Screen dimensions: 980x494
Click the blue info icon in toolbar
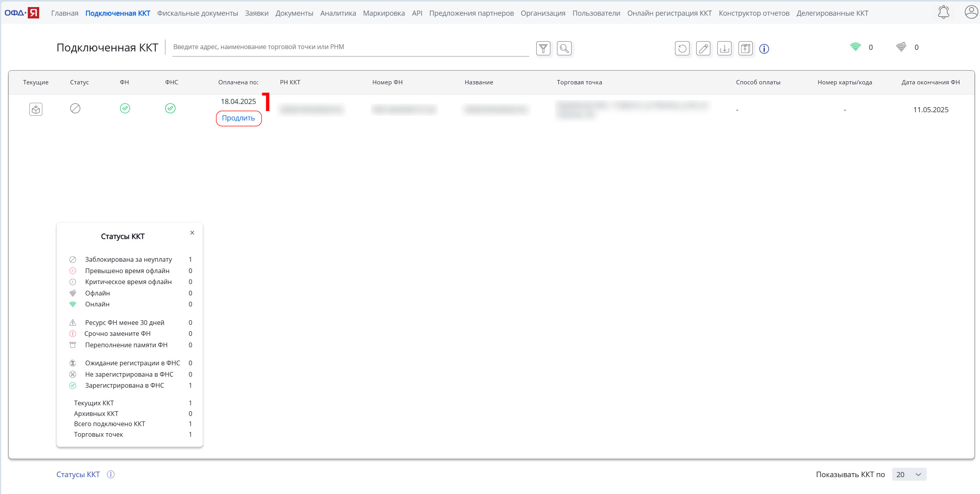[x=764, y=49]
